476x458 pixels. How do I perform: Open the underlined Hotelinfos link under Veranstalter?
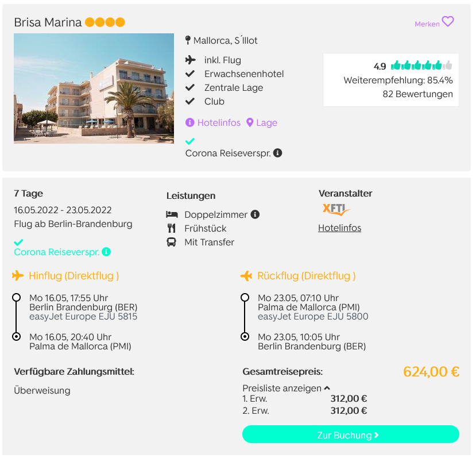340,228
